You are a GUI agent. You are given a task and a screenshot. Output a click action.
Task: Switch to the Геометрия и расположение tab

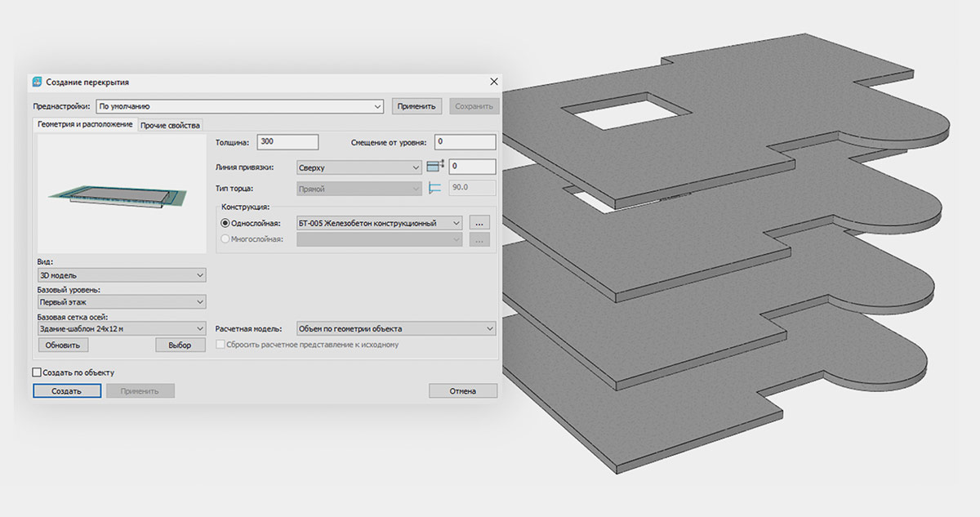tap(85, 124)
